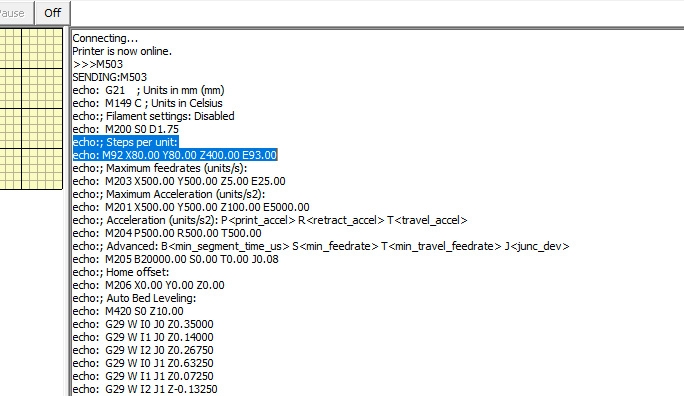Click the partially visible Pause button
Viewport: 684px width, 396px height.
17,13
